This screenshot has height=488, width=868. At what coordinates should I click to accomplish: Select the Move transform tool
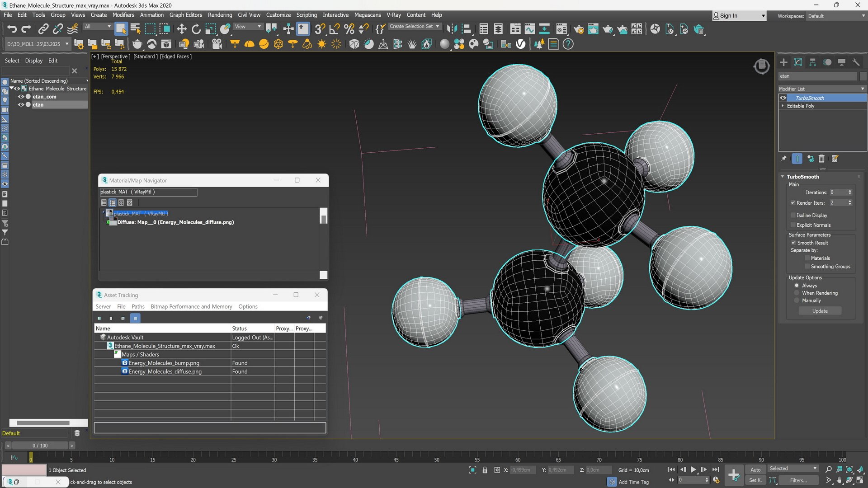point(181,29)
